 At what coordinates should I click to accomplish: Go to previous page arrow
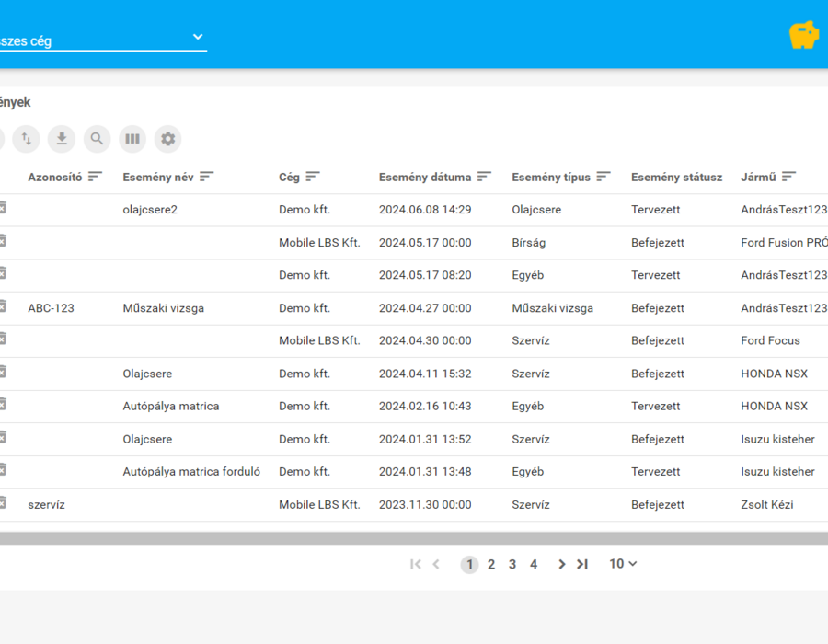point(436,564)
